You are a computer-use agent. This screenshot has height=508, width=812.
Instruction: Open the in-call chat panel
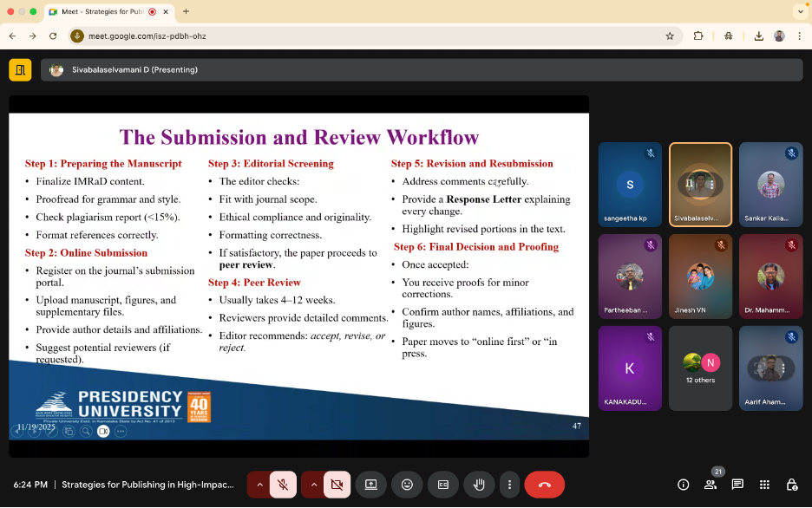737,485
